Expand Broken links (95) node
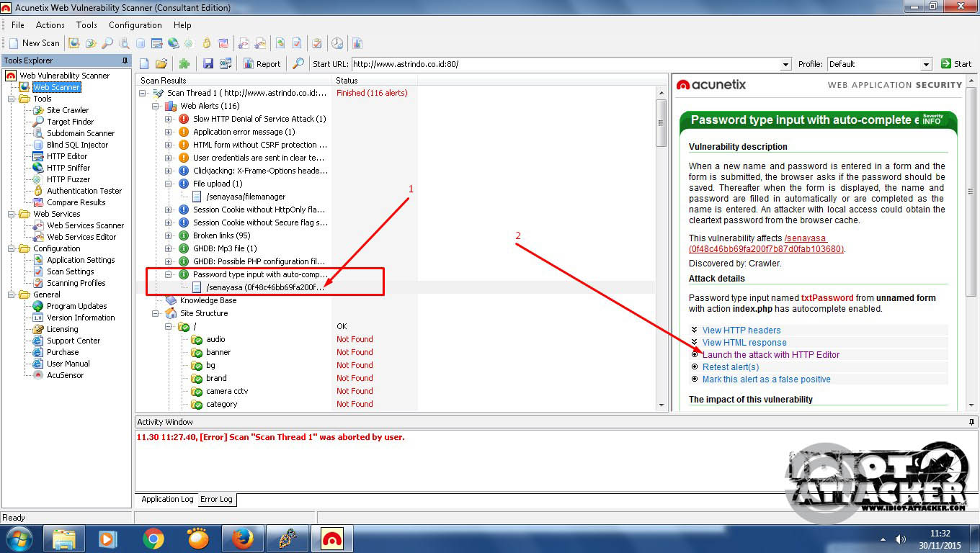 tap(169, 235)
